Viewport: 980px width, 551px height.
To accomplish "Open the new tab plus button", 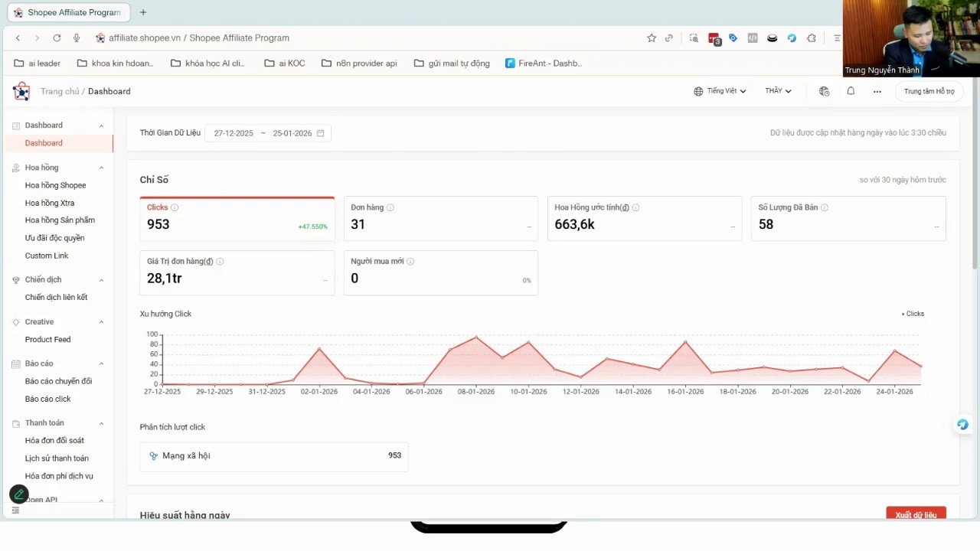I will coord(143,12).
